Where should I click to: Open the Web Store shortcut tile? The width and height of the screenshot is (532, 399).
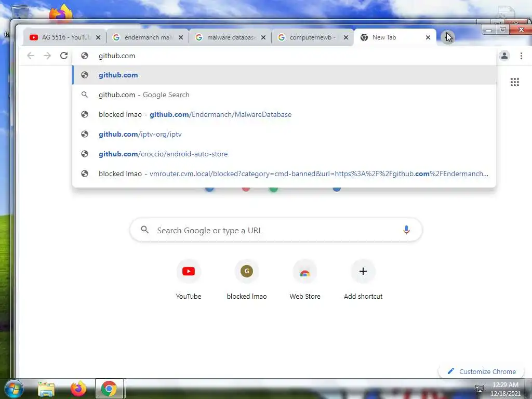click(304, 280)
